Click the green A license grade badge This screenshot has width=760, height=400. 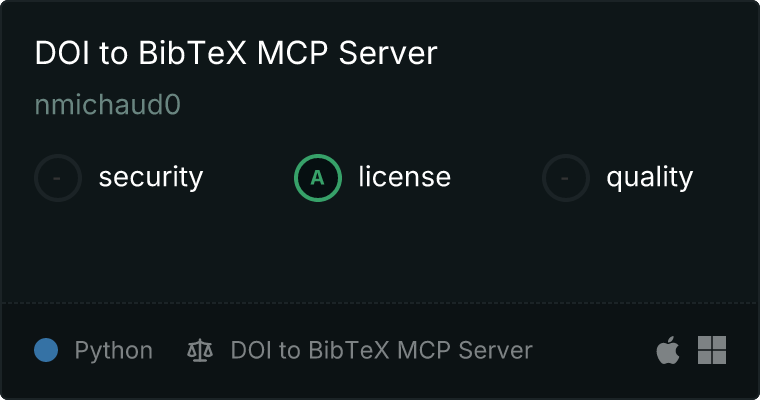(318, 178)
